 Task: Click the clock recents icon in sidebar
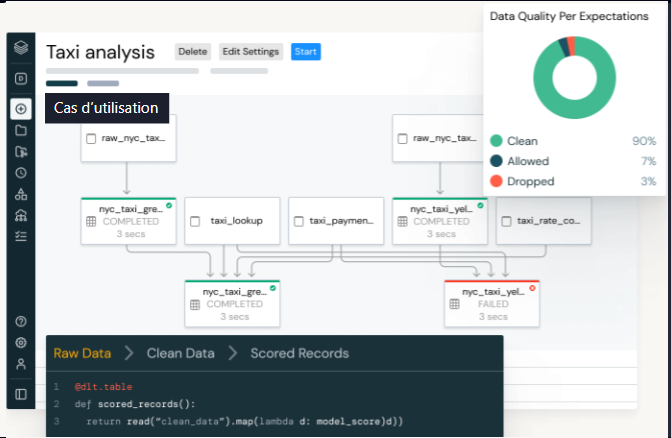coord(21,172)
